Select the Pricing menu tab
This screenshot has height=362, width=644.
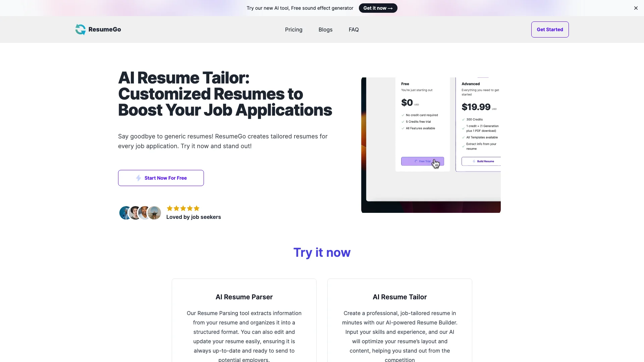tap(293, 29)
